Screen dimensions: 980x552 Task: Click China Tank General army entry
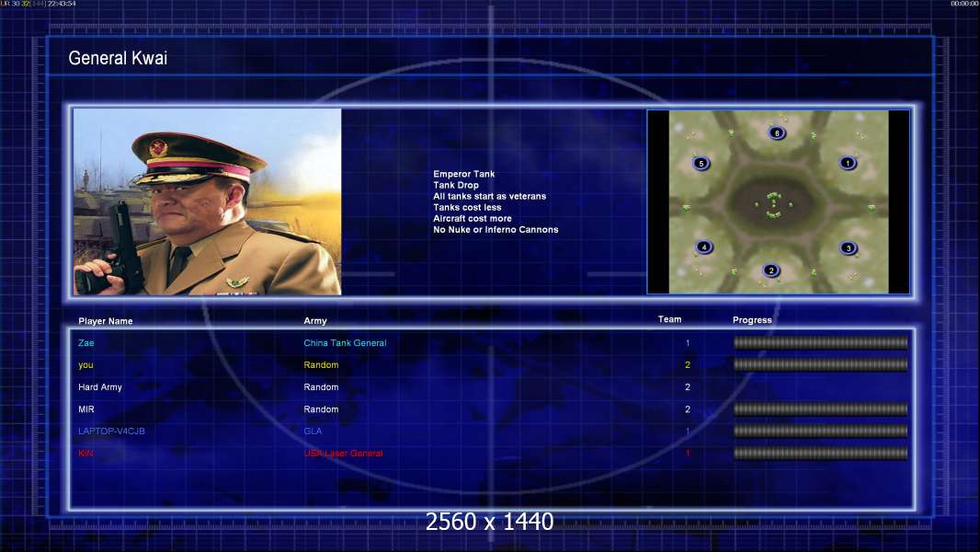click(345, 343)
